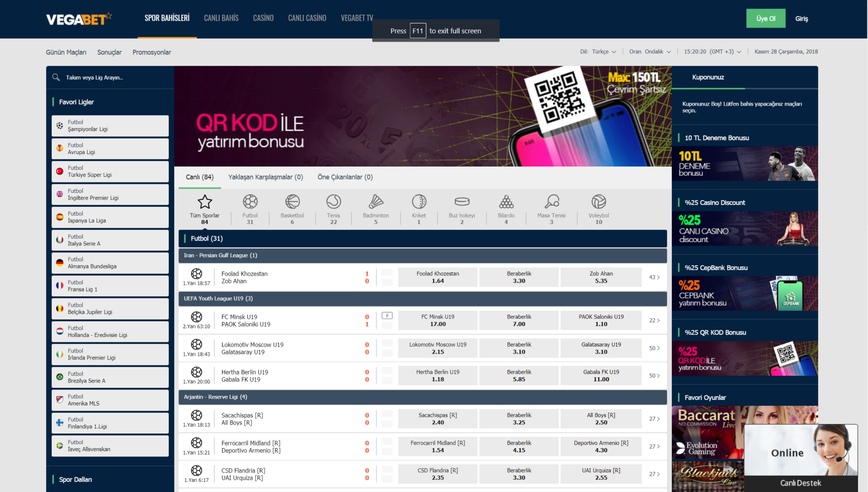Select Hollanda - Eredivisie Ligi league

(x=110, y=332)
